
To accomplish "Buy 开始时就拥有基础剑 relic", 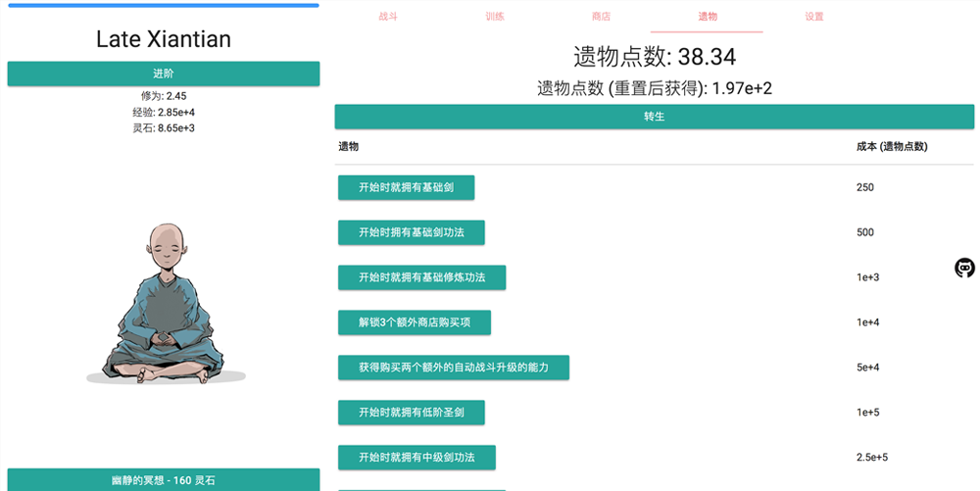I will pyautogui.click(x=407, y=187).
